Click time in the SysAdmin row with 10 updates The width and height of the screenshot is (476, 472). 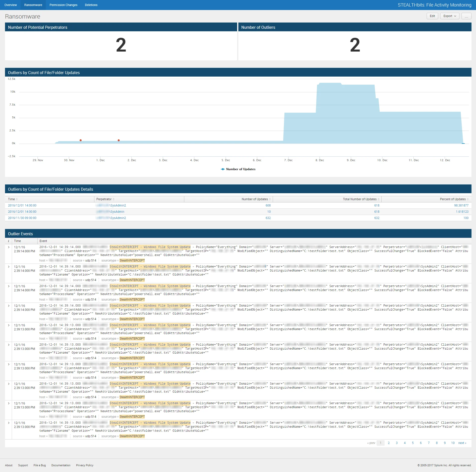coord(22,212)
